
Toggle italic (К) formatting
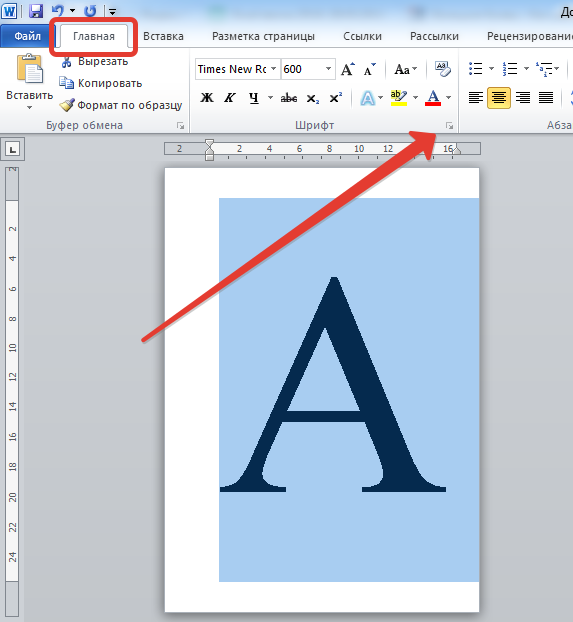[230, 98]
